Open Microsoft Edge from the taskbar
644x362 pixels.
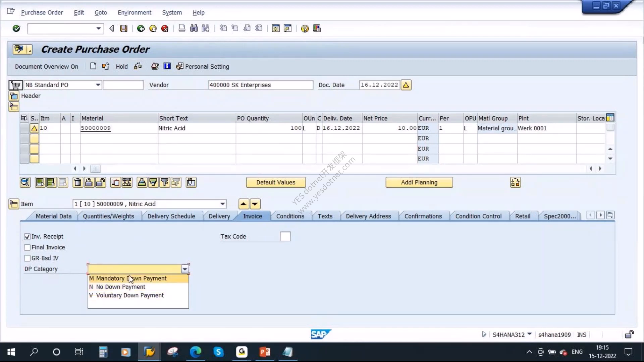pos(196,352)
